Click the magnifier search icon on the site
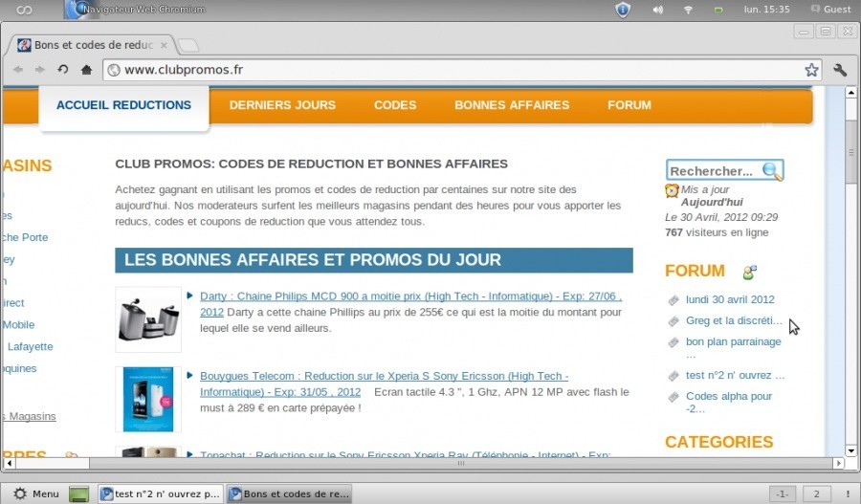The height and width of the screenshot is (504, 861). point(771,171)
